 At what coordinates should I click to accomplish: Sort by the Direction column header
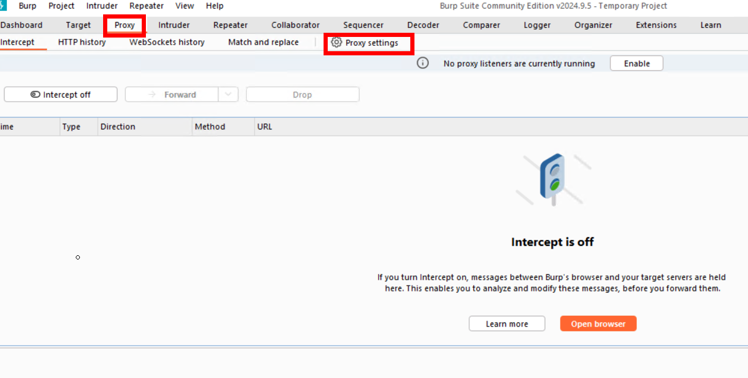coord(145,126)
